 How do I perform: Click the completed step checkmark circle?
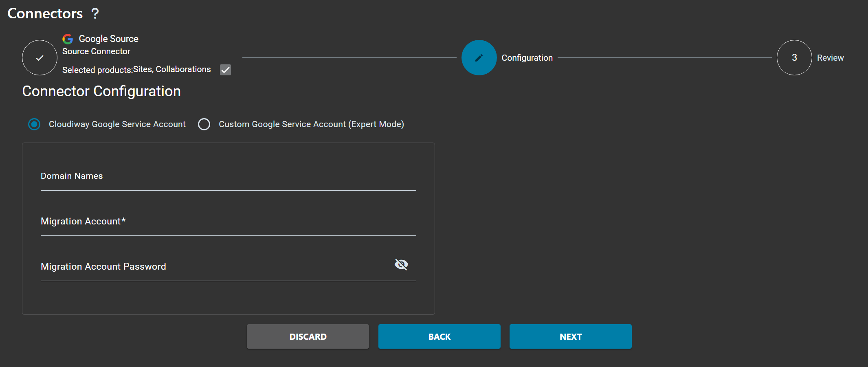(x=40, y=58)
